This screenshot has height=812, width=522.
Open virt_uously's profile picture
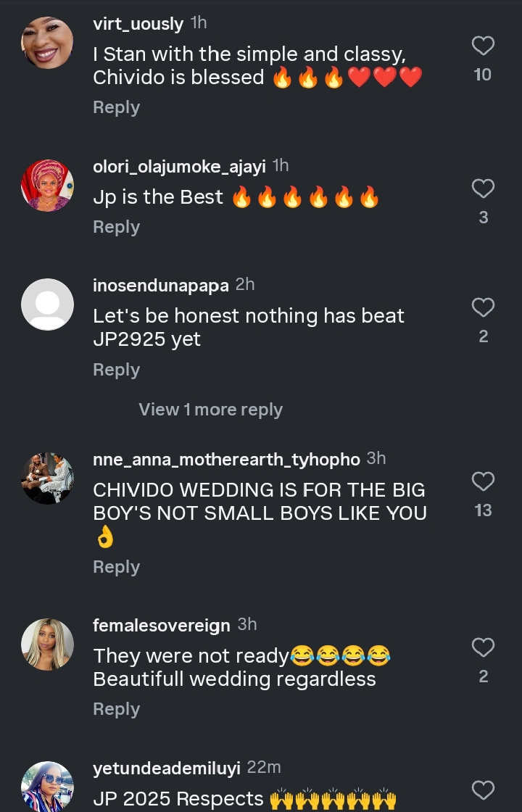(47, 42)
